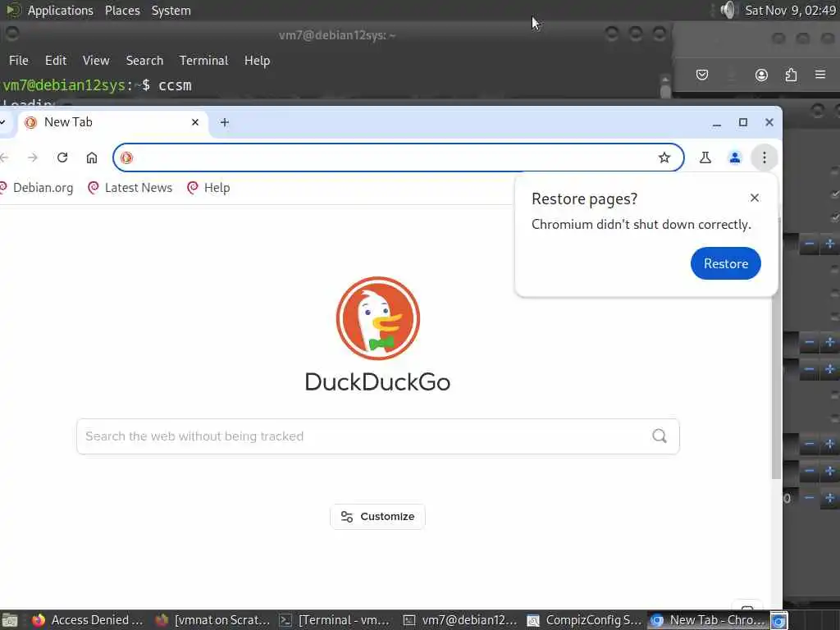Switch to [Terminal - vm taskbar window

336,620
